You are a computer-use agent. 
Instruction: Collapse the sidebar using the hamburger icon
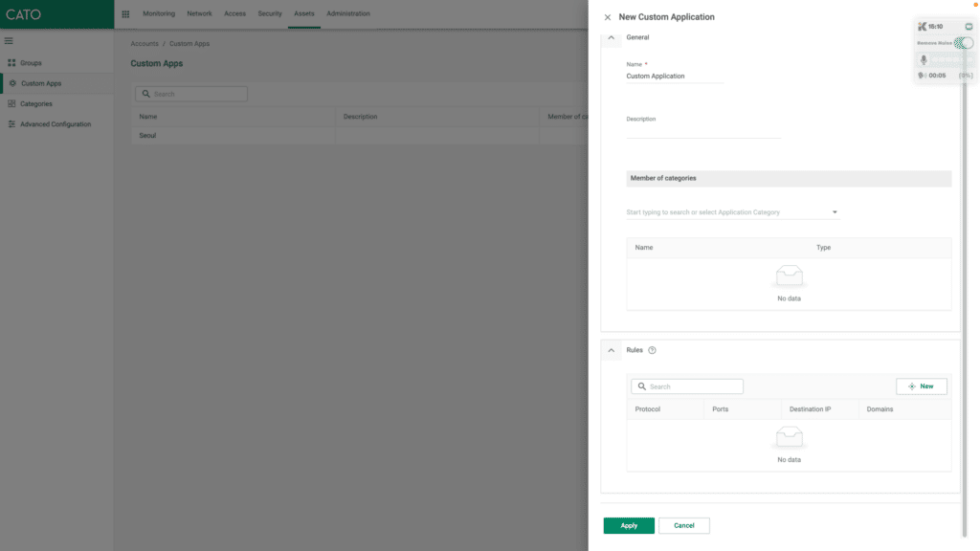[x=9, y=40]
